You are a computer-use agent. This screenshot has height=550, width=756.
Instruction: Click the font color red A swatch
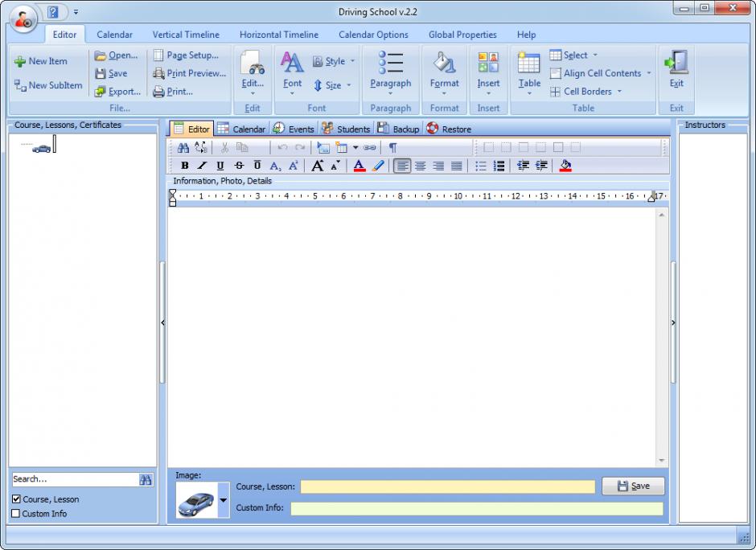(x=359, y=166)
